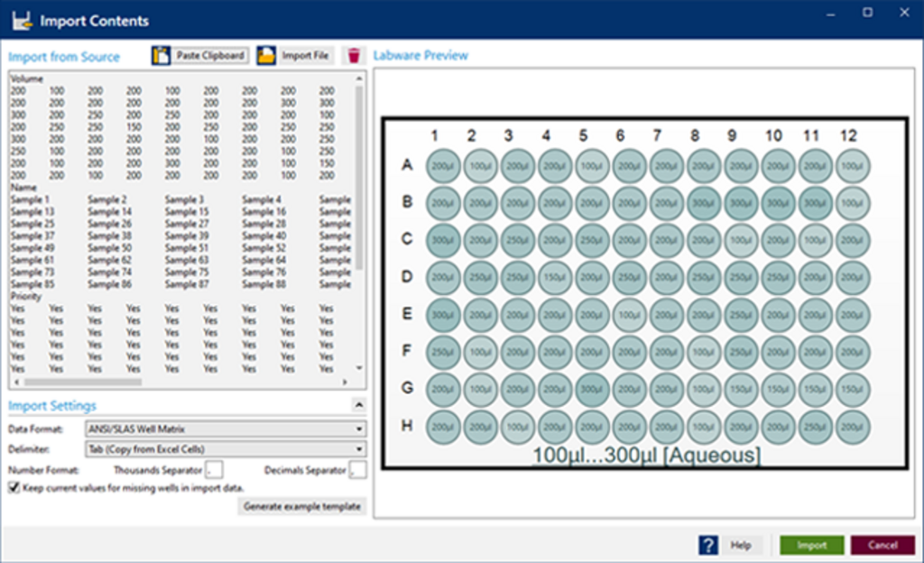Select well G5 in the plate preview
Viewport: 924px width, 563px height.
point(592,389)
